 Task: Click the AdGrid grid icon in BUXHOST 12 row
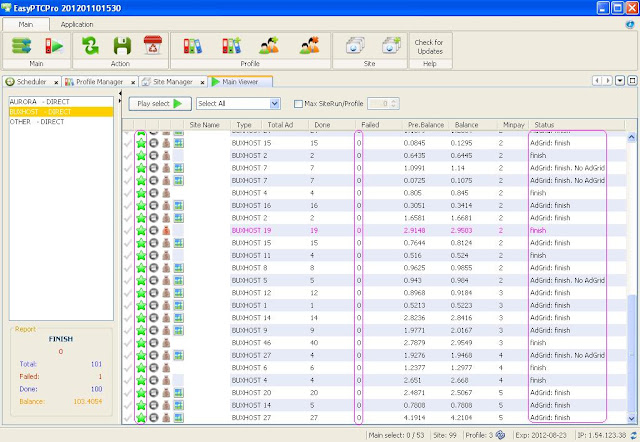tap(178, 293)
